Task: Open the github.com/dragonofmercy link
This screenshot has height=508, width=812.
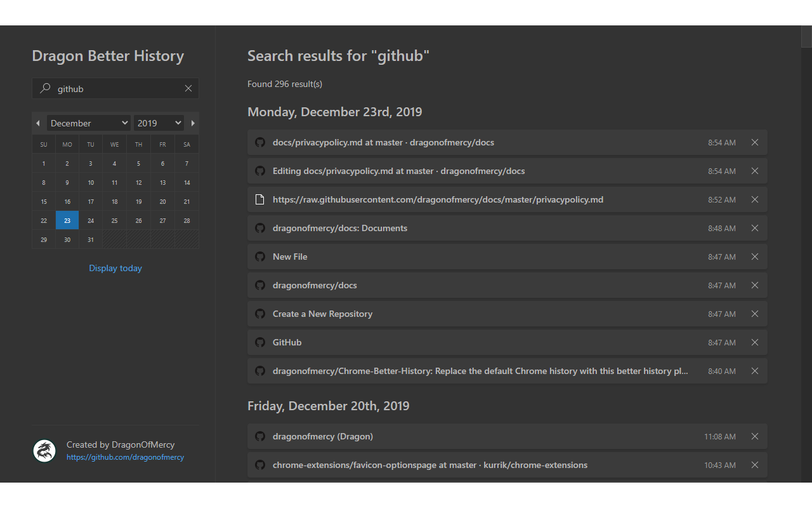Action: (x=125, y=457)
